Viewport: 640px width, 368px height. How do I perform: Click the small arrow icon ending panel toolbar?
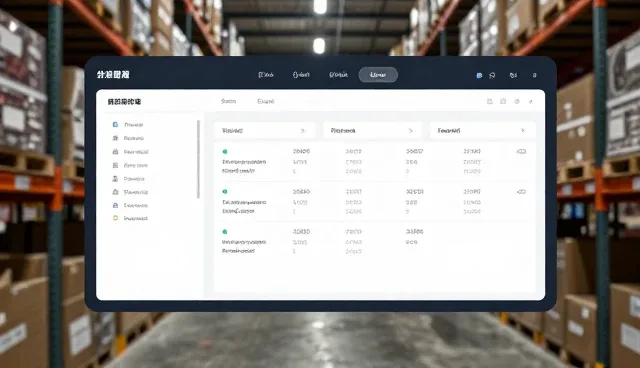(x=531, y=101)
